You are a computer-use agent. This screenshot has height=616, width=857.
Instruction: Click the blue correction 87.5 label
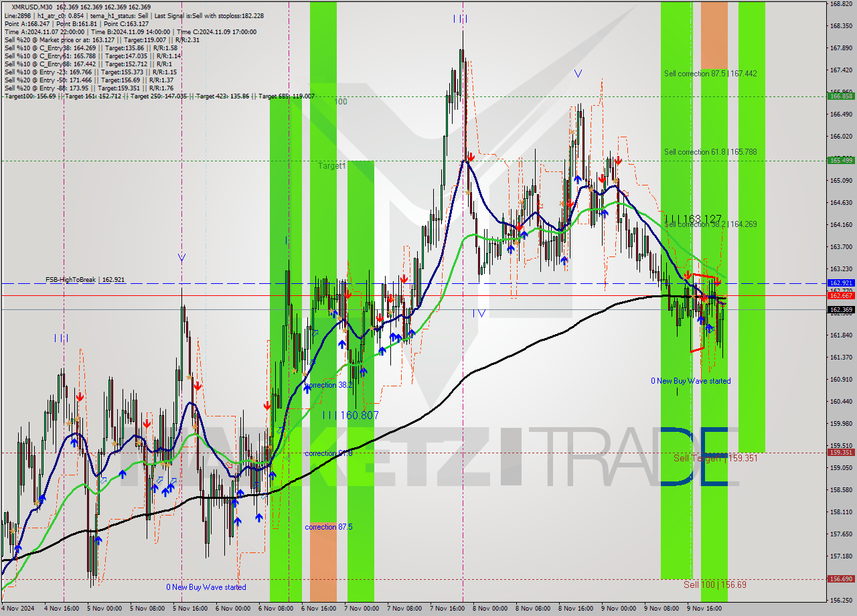pyautogui.click(x=329, y=527)
